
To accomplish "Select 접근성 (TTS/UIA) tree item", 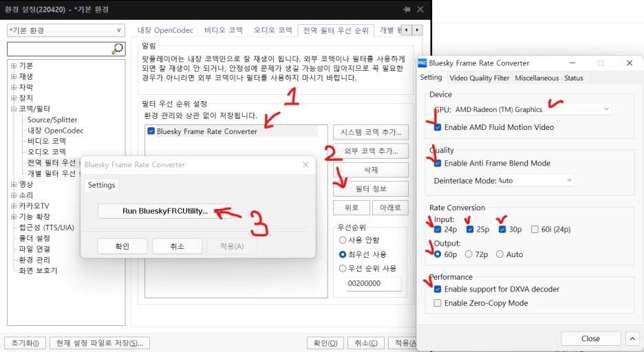I will pos(46,228).
